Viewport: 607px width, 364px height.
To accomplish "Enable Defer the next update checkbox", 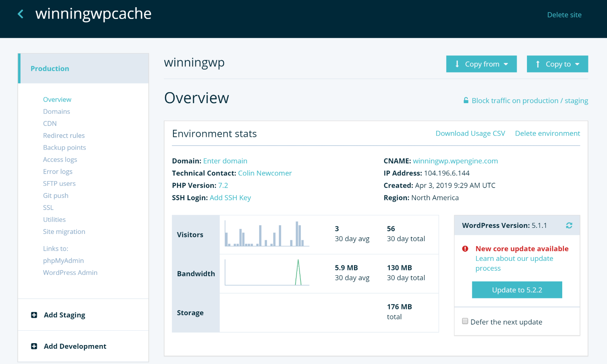I will click(x=465, y=321).
